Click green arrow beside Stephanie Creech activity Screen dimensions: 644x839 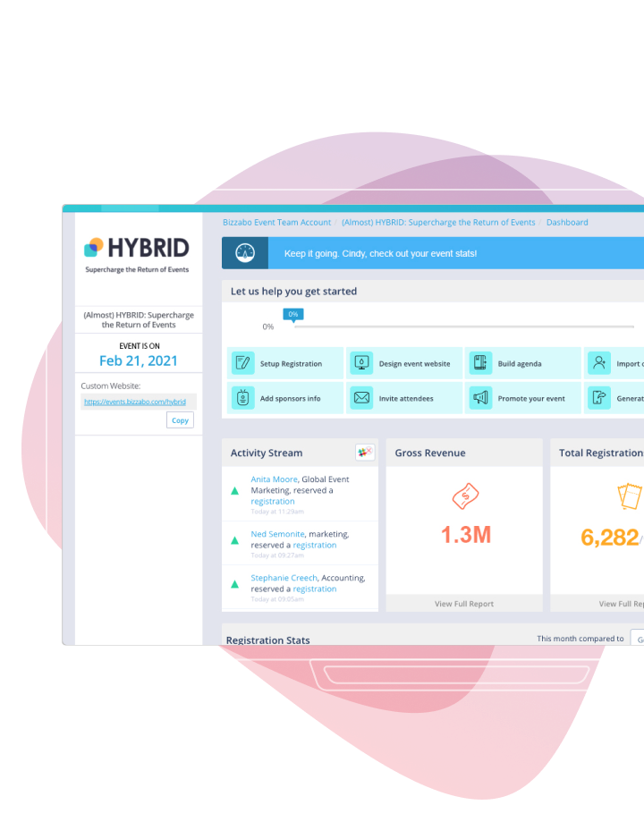[x=234, y=584]
